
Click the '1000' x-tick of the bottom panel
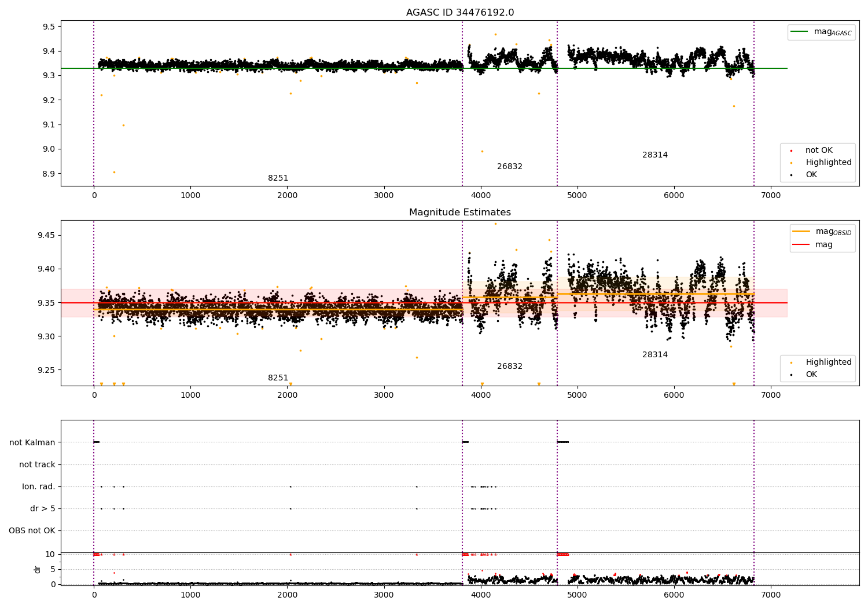tap(190, 595)
